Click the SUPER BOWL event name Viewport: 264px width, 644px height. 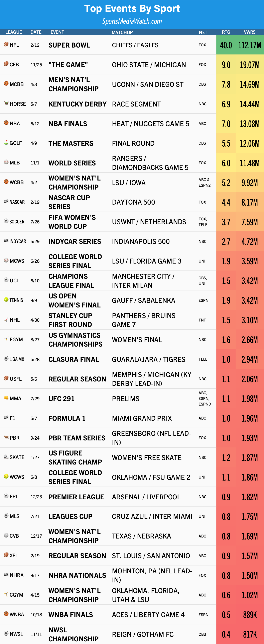click(69, 45)
